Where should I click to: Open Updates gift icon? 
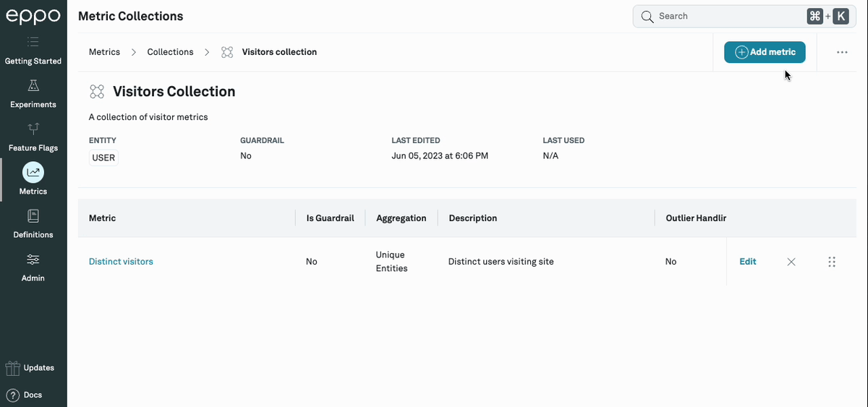(x=12, y=368)
